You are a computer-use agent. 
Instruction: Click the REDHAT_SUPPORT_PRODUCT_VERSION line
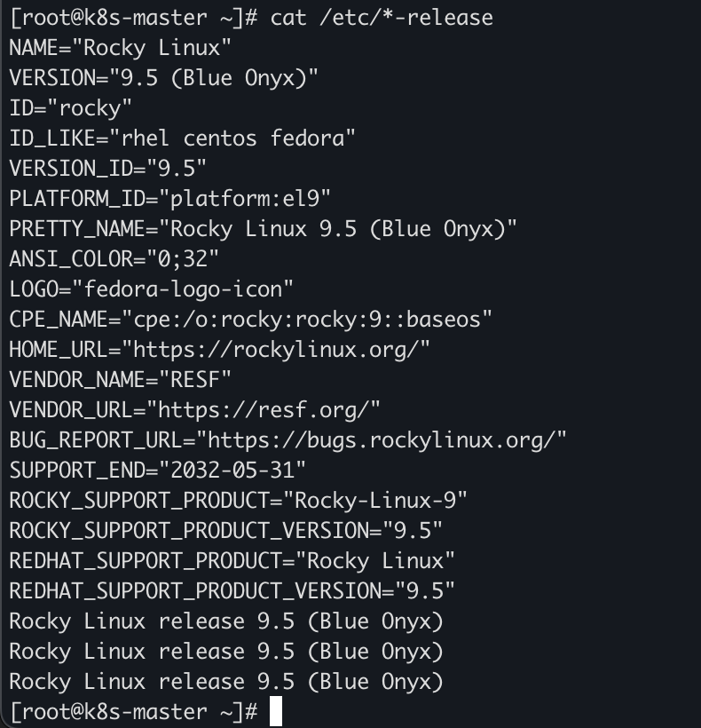tap(232, 591)
